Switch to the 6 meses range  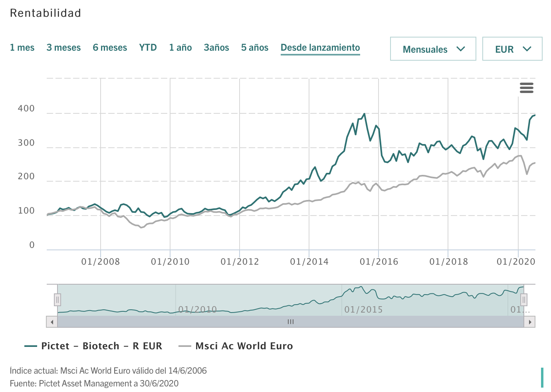tap(110, 48)
